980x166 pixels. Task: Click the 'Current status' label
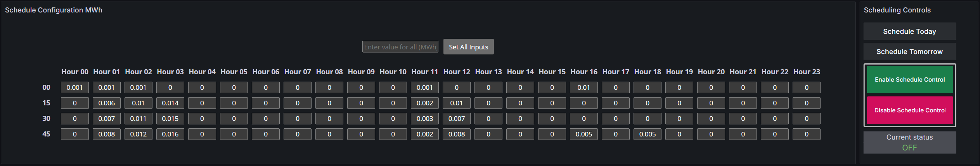[909, 137]
